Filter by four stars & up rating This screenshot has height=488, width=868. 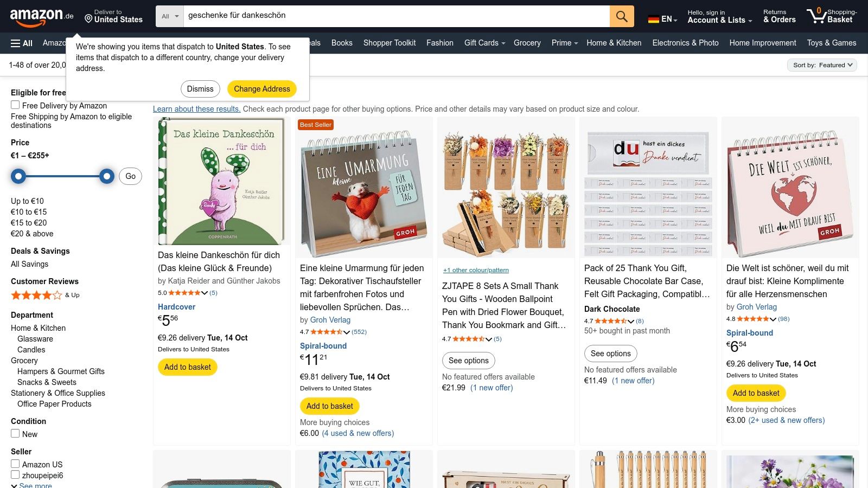[x=45, y=295]
